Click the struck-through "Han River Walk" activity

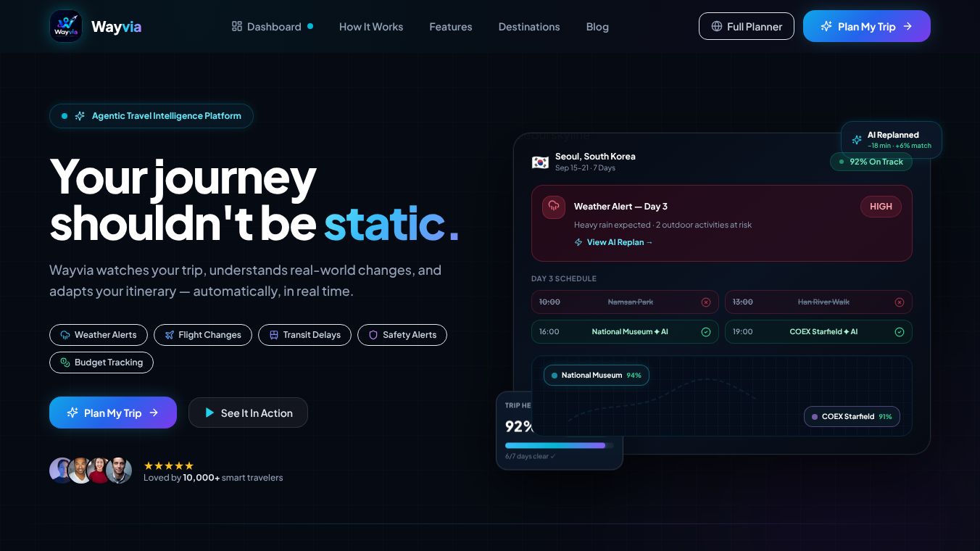click(x=823, y=302)
